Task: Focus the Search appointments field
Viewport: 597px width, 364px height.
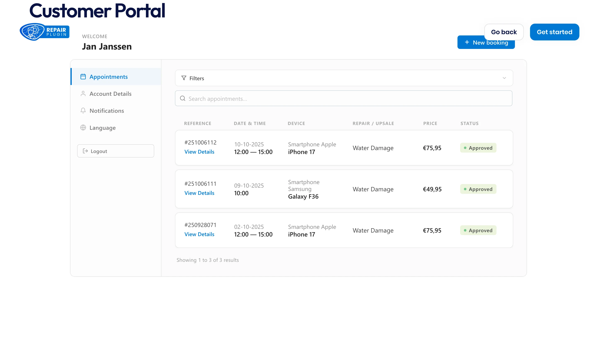Action: [x=343, y=98]
